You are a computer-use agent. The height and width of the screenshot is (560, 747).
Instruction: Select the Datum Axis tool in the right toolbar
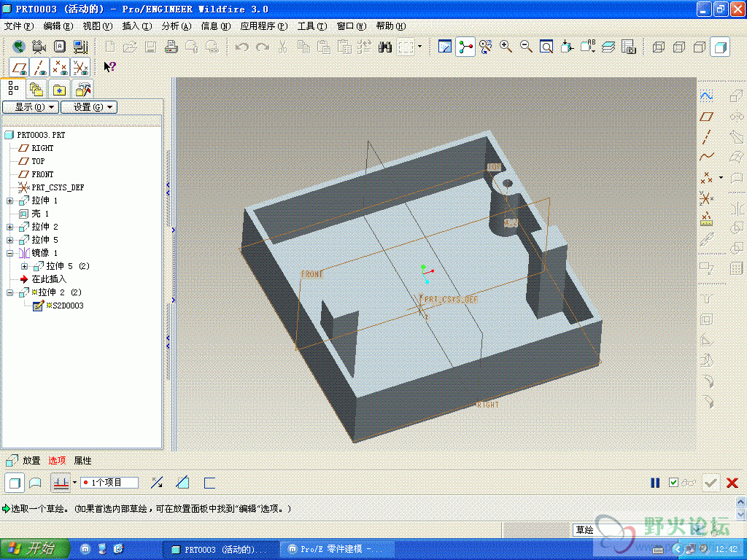tap(706, 136)
